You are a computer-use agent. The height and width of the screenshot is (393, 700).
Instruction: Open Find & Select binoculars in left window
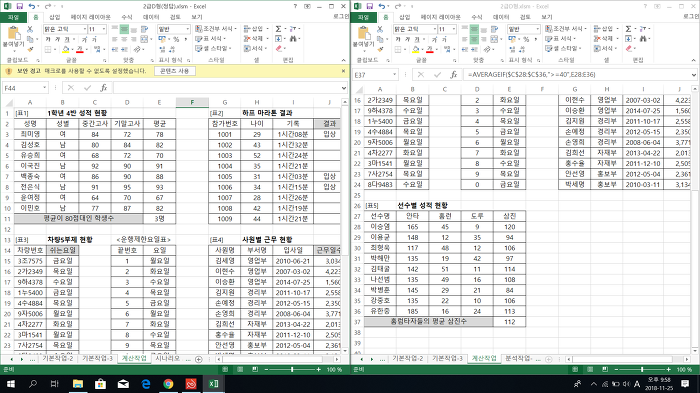tap(293, 39)
